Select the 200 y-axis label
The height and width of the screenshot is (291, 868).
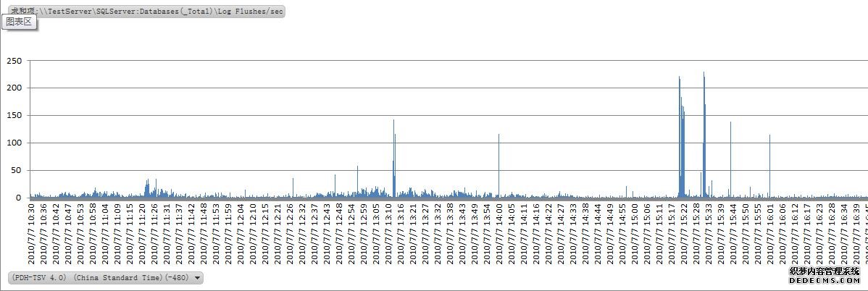tap(13, 88)
